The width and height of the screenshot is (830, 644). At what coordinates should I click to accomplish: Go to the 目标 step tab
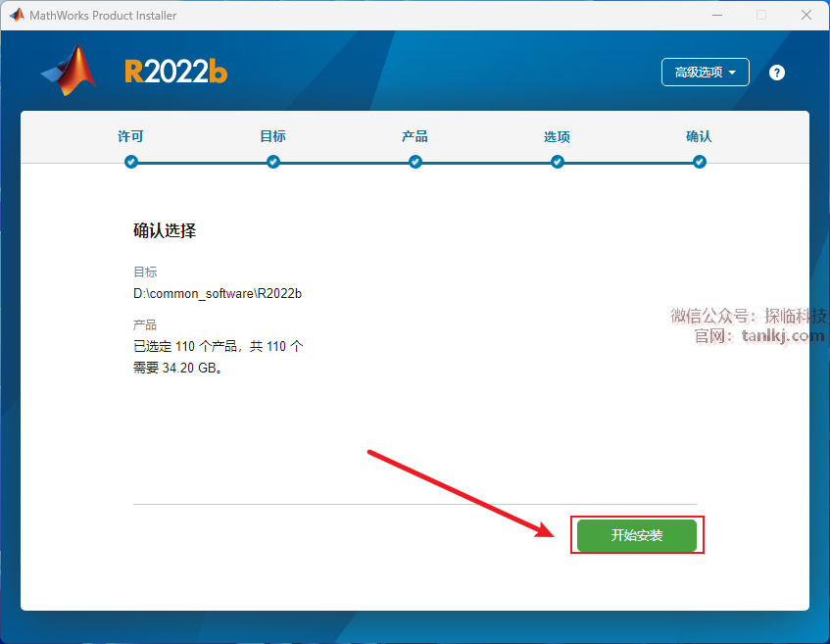coord(273,136)
